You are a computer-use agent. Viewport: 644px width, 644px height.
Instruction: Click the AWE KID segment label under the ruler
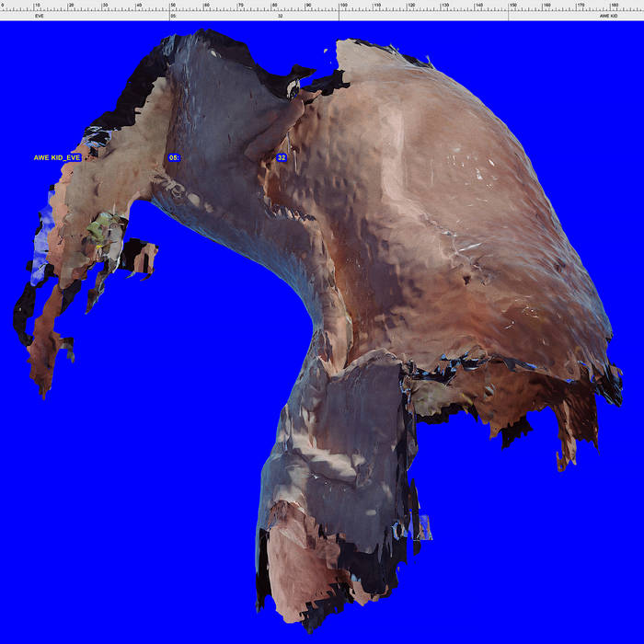tap(608, 17)
